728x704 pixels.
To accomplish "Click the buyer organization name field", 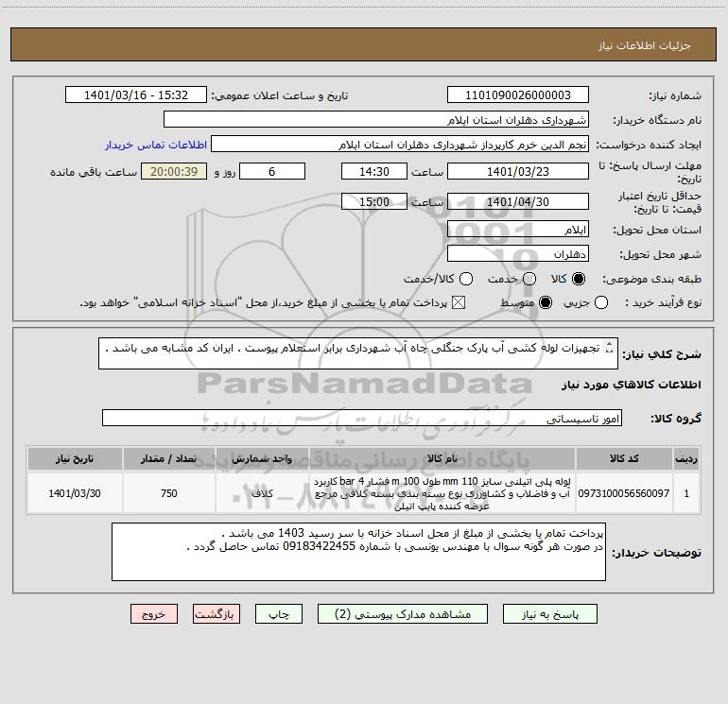I will click(x=376, y=120).
